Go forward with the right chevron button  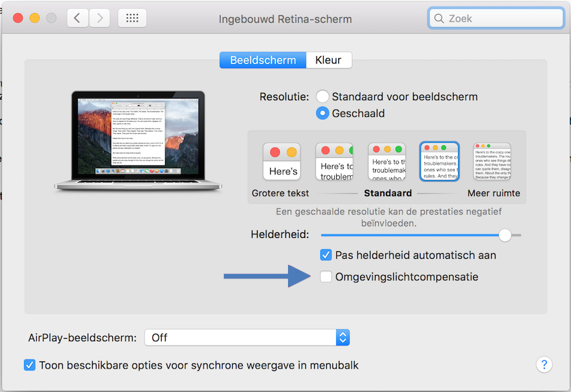click(100, 18)
